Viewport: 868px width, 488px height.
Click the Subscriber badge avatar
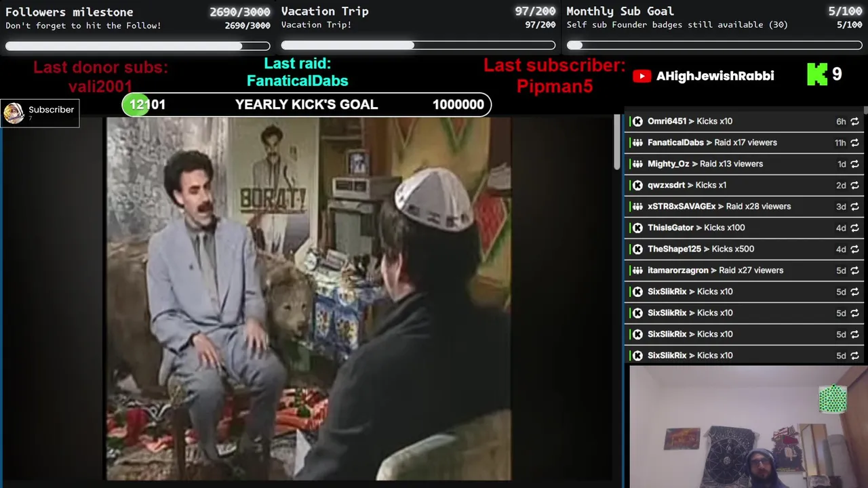coord(14,113)
